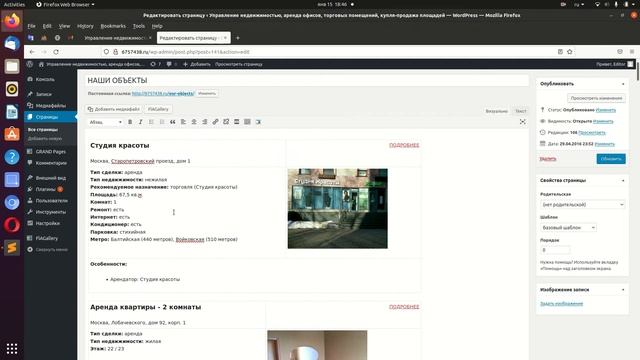The image size is (640, 360).
Task: Insert a link with the chain icon
Action: (x=215, y=122)
